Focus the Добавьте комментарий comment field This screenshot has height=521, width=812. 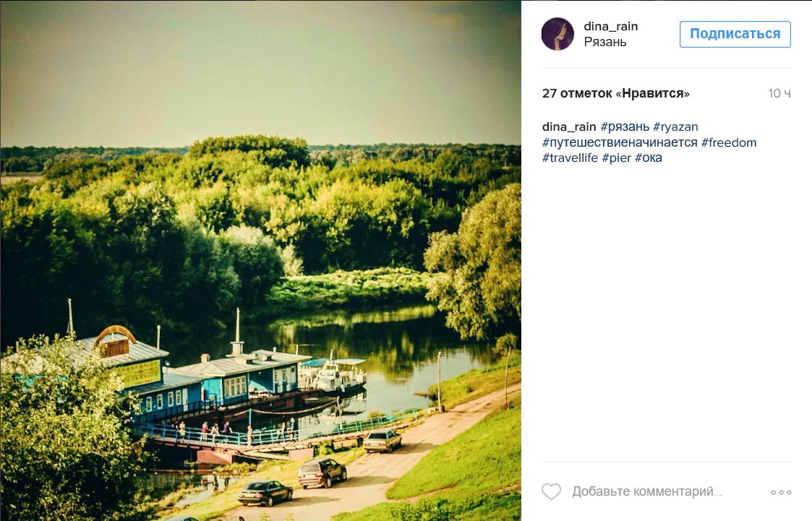click(x=647, y=491)
